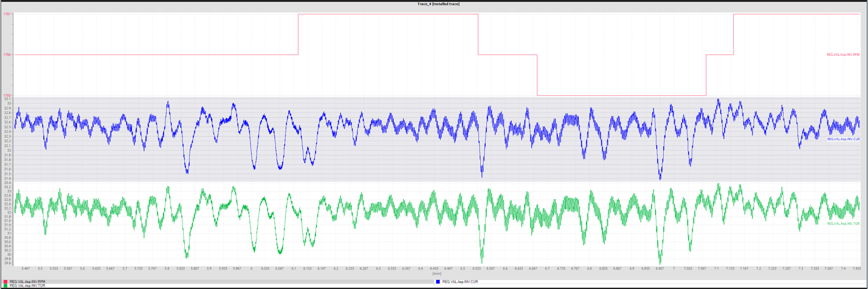Click the green TOR legend color square

[5, 285]
